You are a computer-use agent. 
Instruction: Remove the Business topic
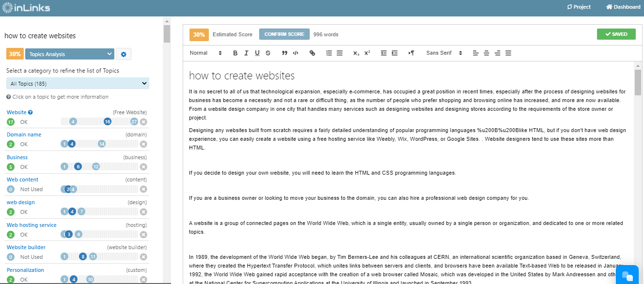tap(143, 167)
